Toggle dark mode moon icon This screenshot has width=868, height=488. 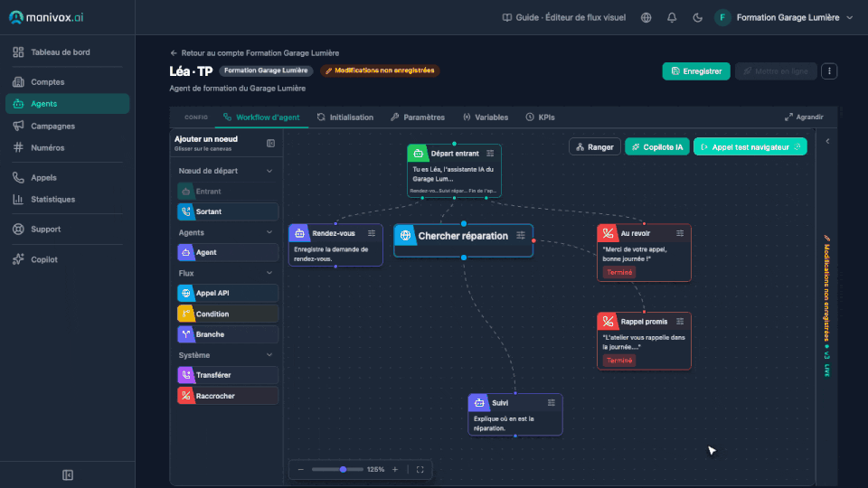(697, 18)
